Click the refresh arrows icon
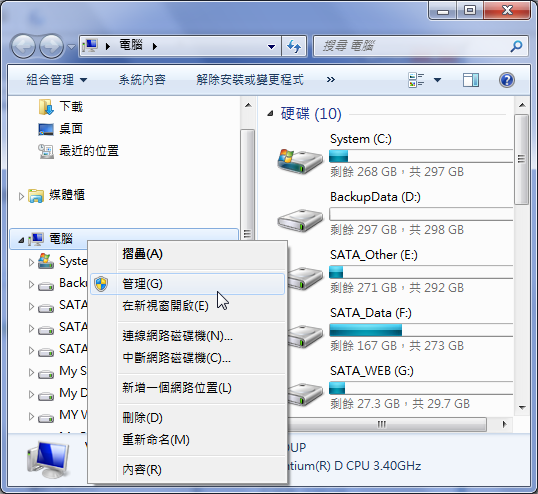 click(294, 46)
